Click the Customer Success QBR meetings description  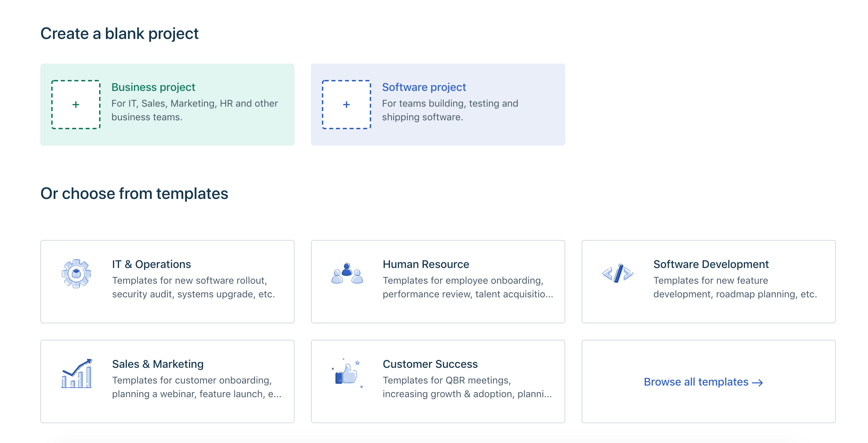pyautogui.click(x=467, y=387)
